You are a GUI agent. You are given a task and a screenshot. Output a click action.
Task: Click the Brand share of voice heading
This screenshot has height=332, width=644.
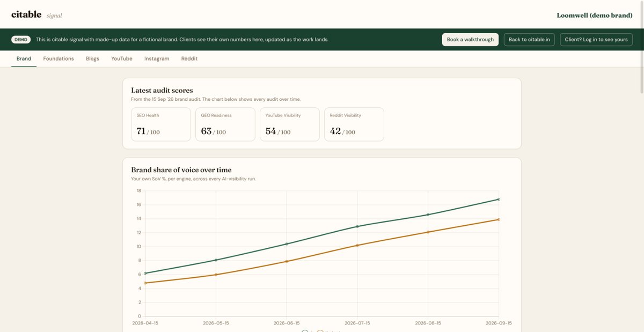coord(181,170)
